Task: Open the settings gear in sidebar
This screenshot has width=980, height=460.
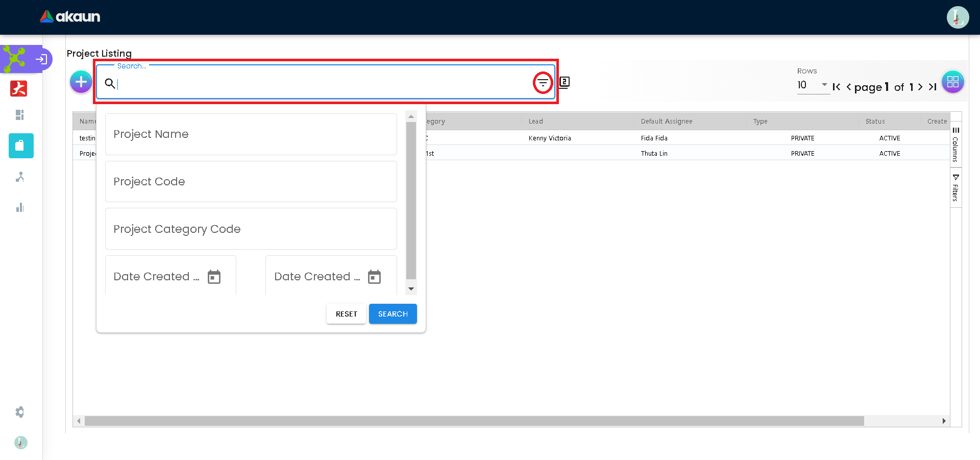Action: [20, 412]
